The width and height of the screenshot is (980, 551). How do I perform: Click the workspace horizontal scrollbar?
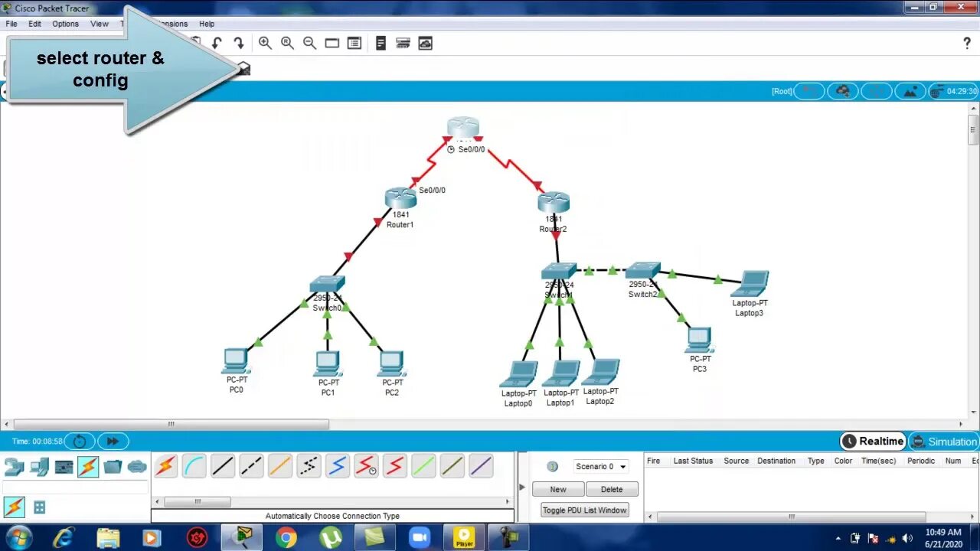pos(171,424)
